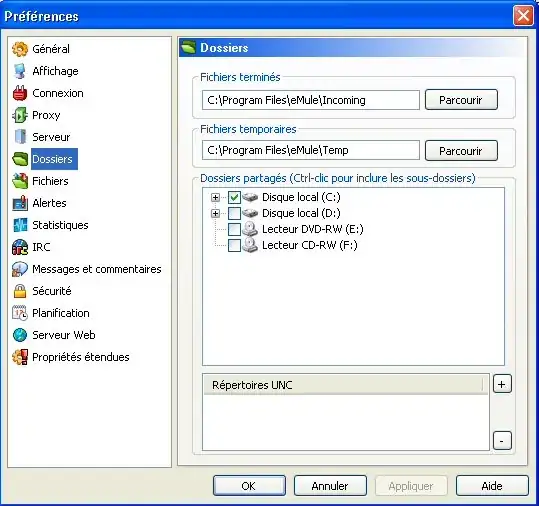The width and height of the screenshot is (539, 506).
Task: Open the Affichage preferences page
Action: click(55, 71)
